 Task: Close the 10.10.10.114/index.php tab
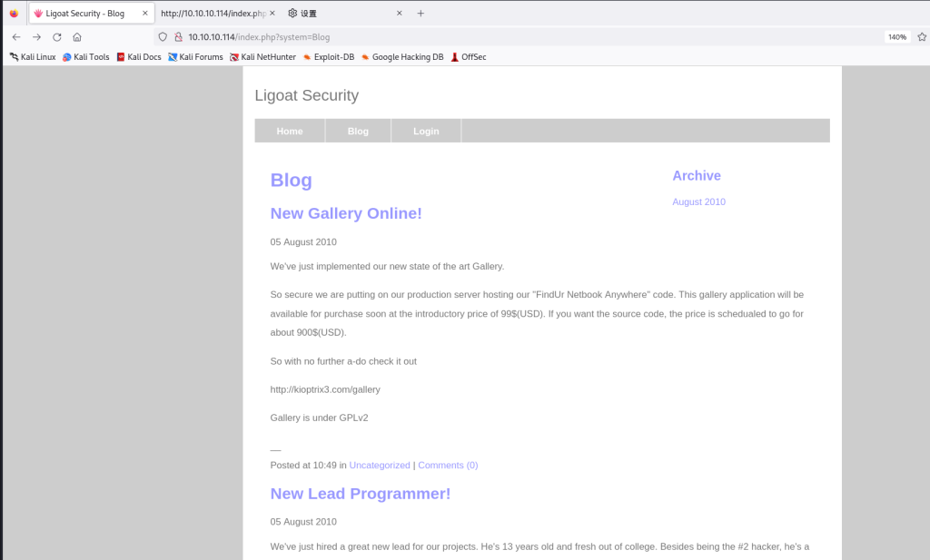(x=272, y=13)
